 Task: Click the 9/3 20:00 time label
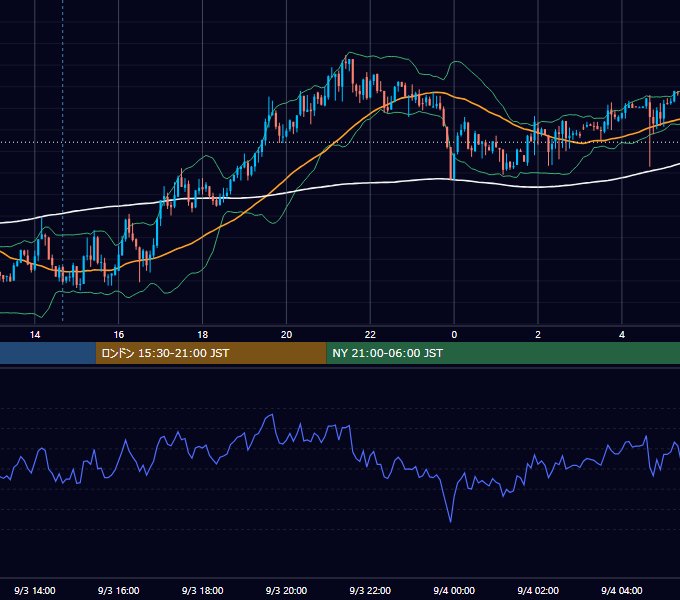(286, 590)
